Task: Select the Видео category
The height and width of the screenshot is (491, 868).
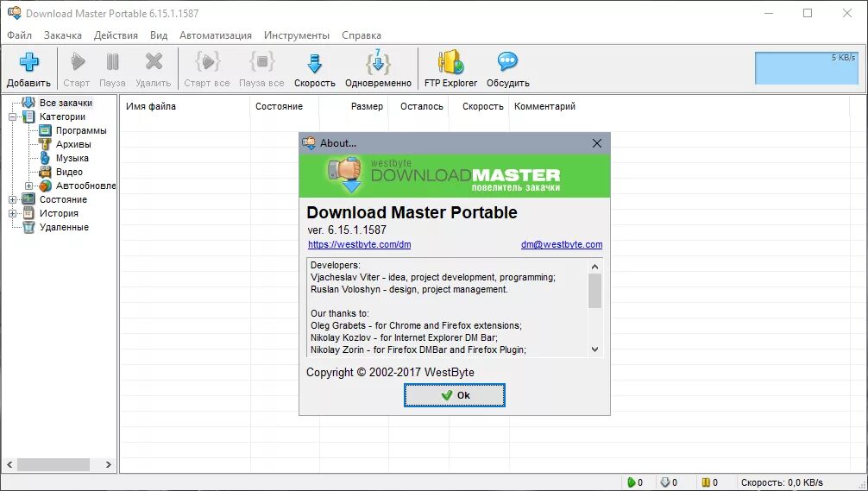Action: point(69,173)
